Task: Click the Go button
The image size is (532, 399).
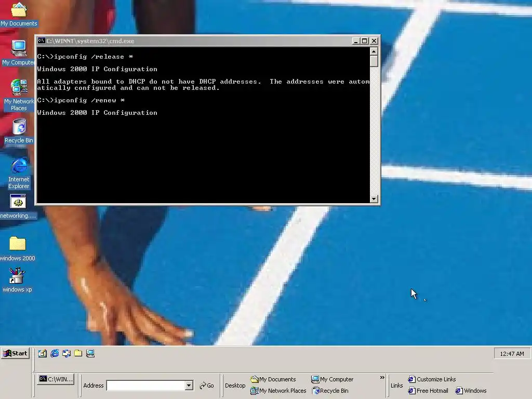Action: click(x=207, y=385)
